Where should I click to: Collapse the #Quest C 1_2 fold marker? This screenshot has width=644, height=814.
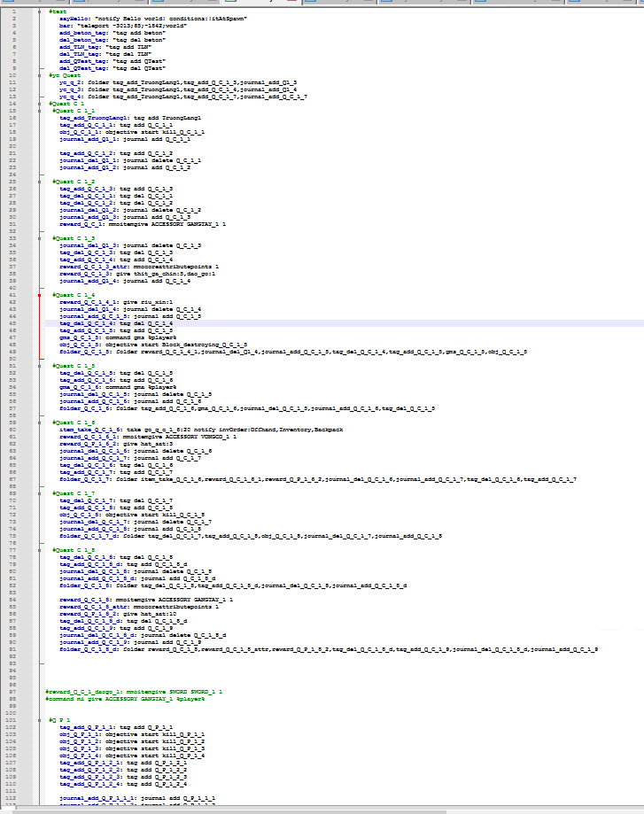click(40, 182)
